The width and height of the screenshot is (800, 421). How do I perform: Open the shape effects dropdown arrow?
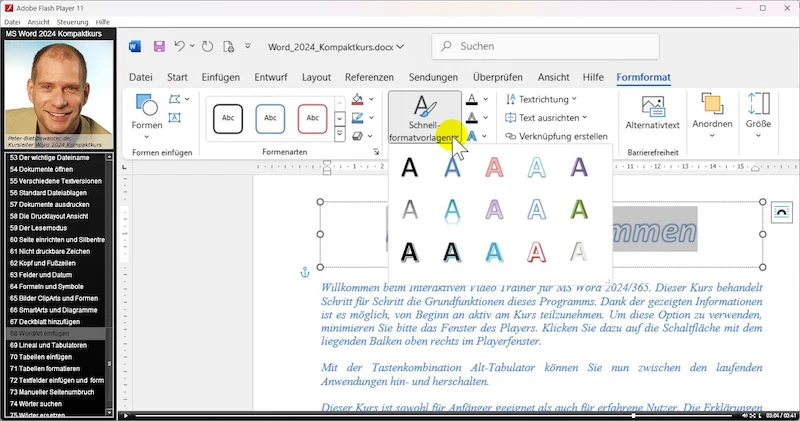click(x=370, y=136)
